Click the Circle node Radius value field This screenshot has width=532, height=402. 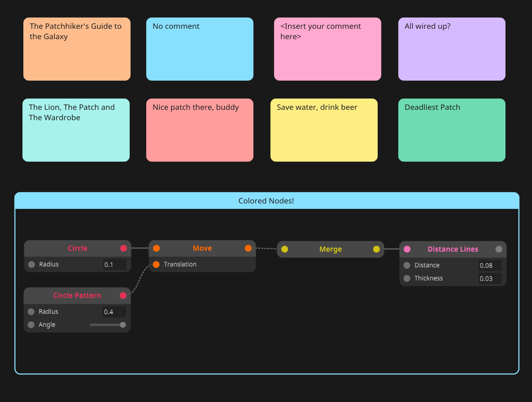point(114,265)
